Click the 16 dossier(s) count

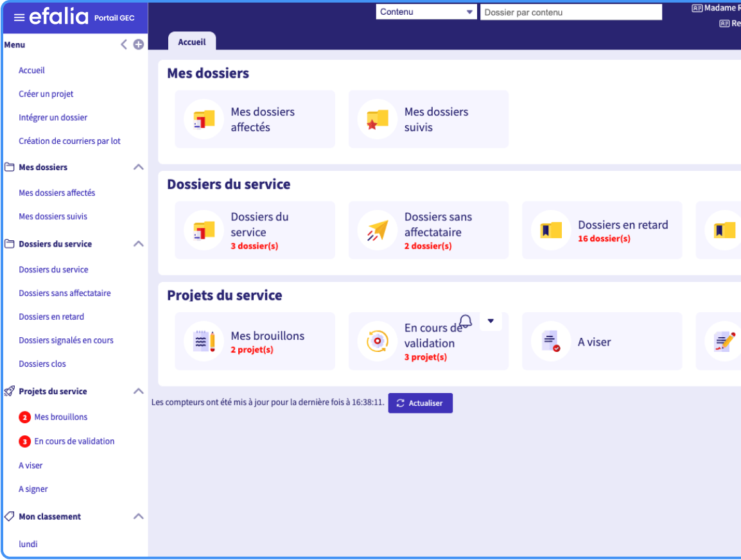pyautogui.click(x=604, y=239)
